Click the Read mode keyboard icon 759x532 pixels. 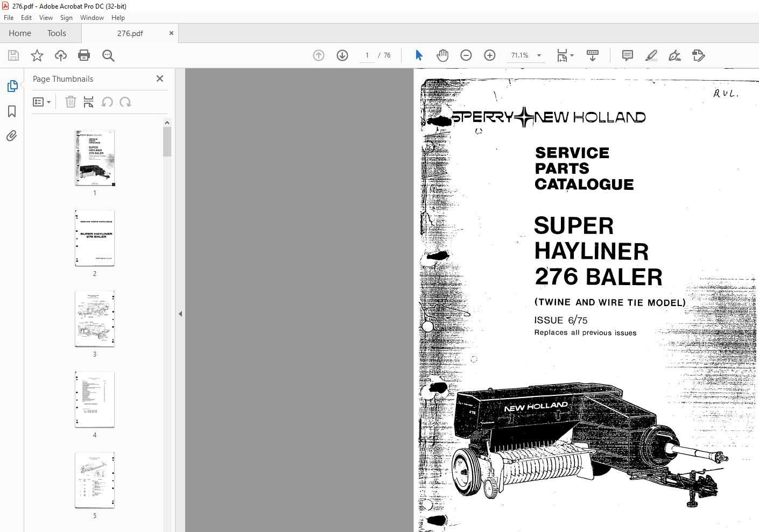593,55
